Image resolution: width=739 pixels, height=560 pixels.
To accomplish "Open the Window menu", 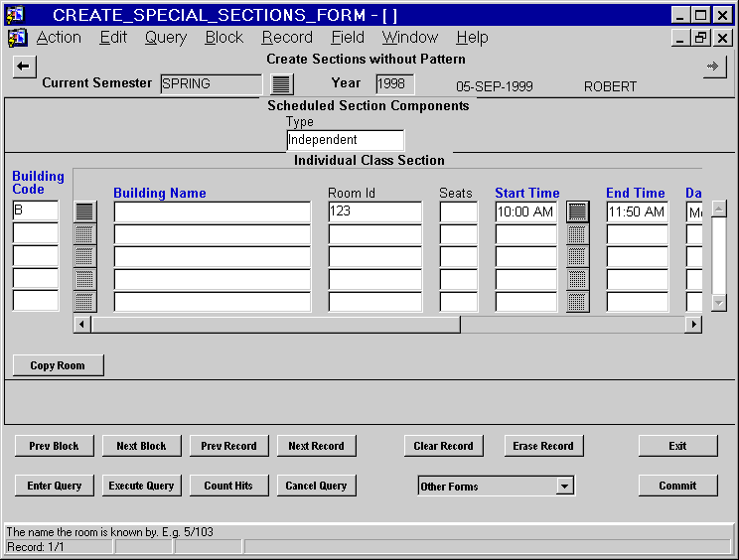I will coord(410,37).
